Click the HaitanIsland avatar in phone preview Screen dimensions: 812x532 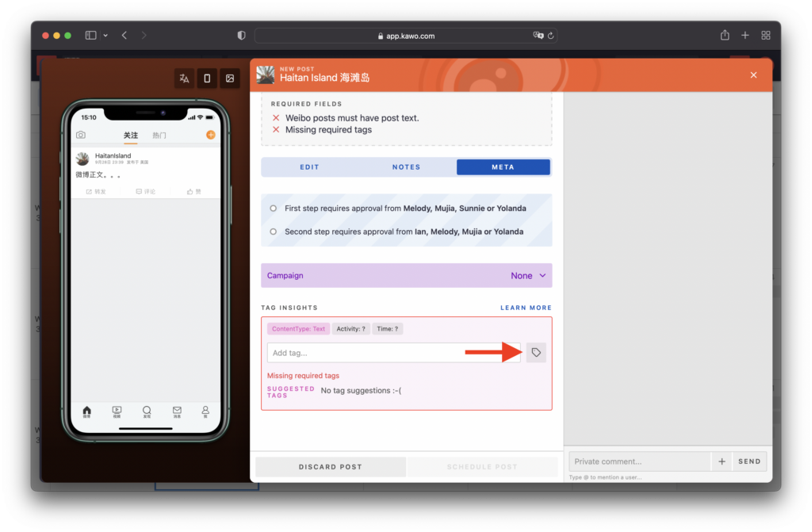click(82, 159)
